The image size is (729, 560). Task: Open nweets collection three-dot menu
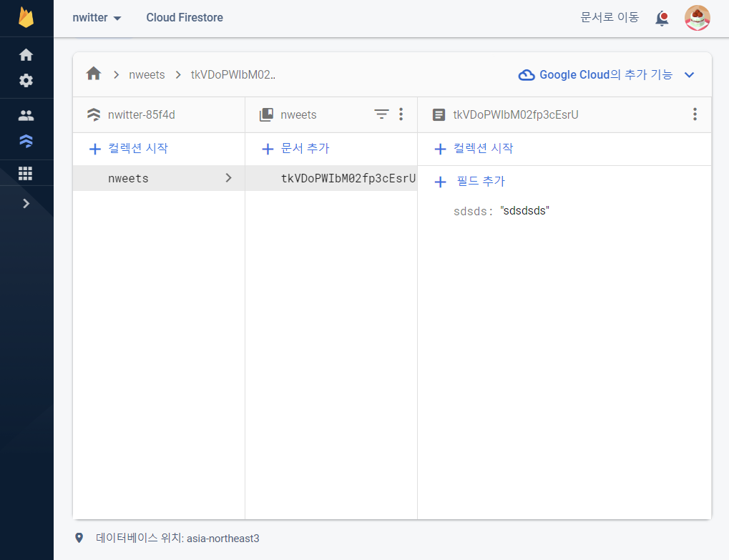[x=401, y=114]
